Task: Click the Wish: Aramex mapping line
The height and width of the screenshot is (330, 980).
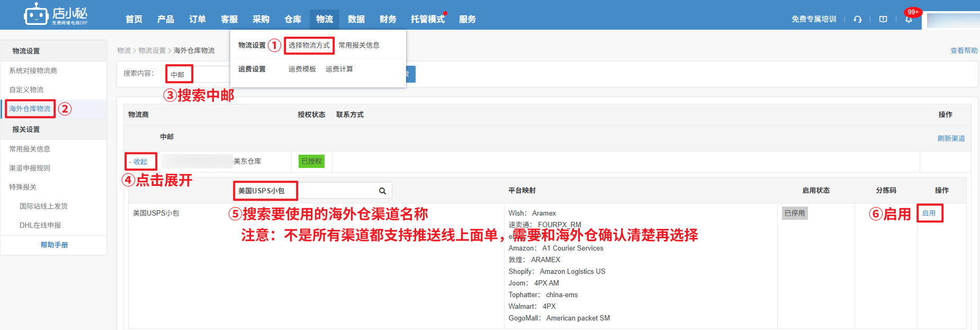Action: 532,213
